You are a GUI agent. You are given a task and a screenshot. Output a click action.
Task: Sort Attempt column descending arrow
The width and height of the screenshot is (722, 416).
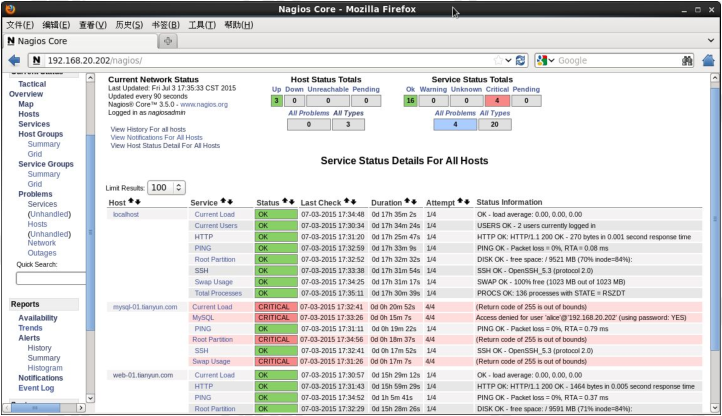pos(467,202)
